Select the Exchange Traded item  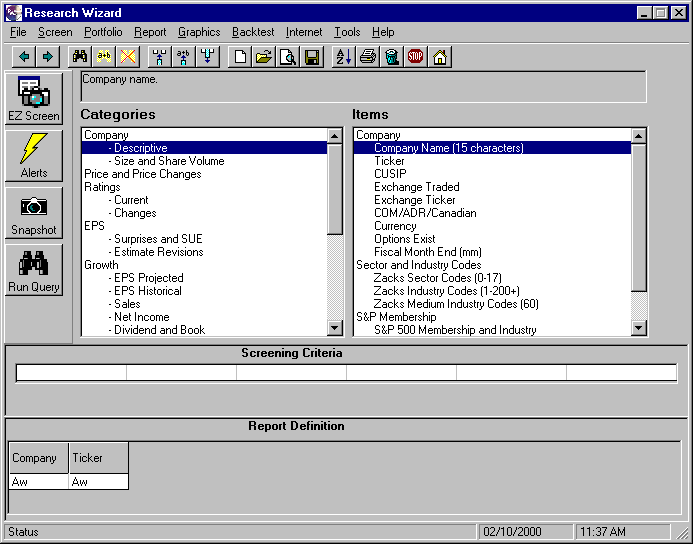[x=492, y=187]
